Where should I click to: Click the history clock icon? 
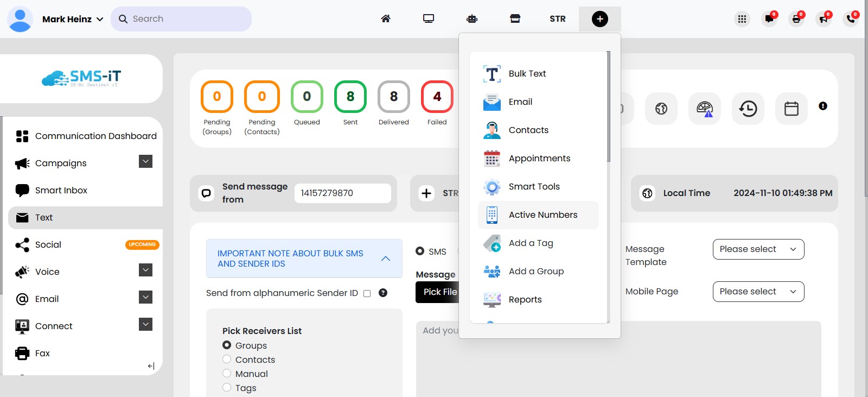tap(748, 109)
